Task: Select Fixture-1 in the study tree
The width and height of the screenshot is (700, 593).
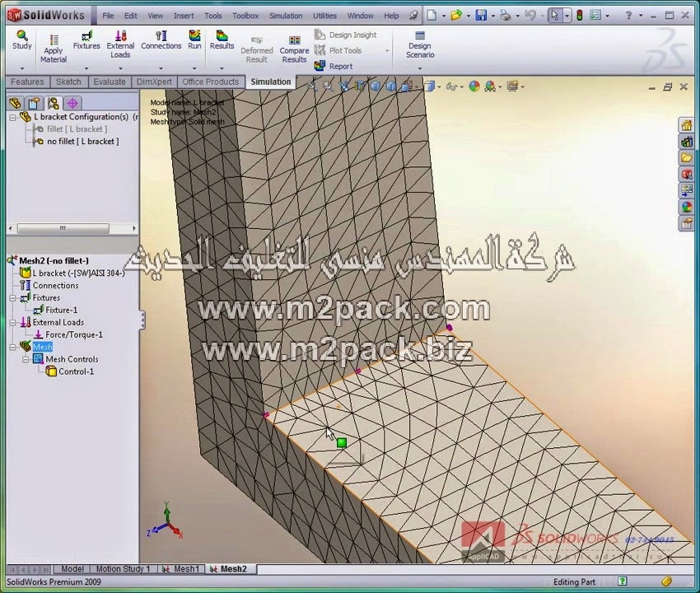Action: pyautogui.click(x=61, y=310)
